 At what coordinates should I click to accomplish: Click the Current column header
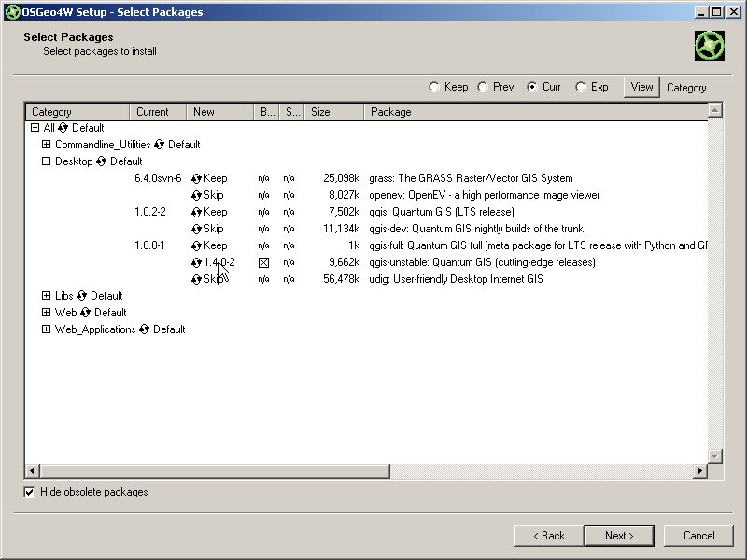[x=158, y=112]
